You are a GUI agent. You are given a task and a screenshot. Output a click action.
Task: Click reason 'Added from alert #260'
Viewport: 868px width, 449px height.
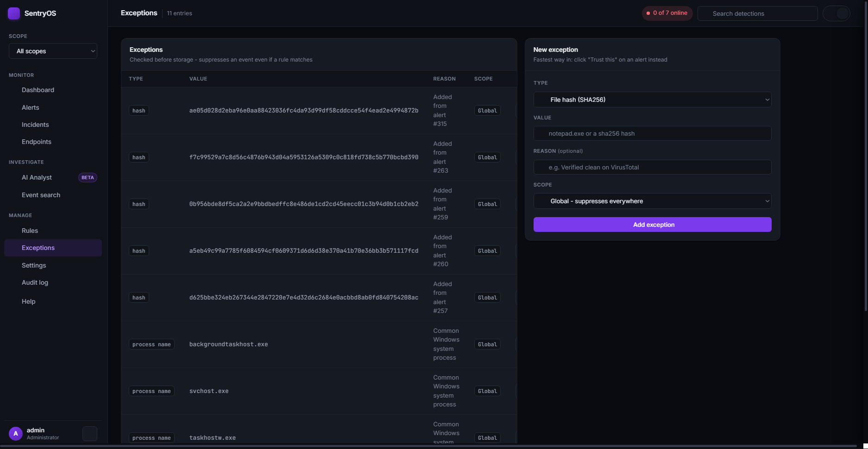click(442, 251)
